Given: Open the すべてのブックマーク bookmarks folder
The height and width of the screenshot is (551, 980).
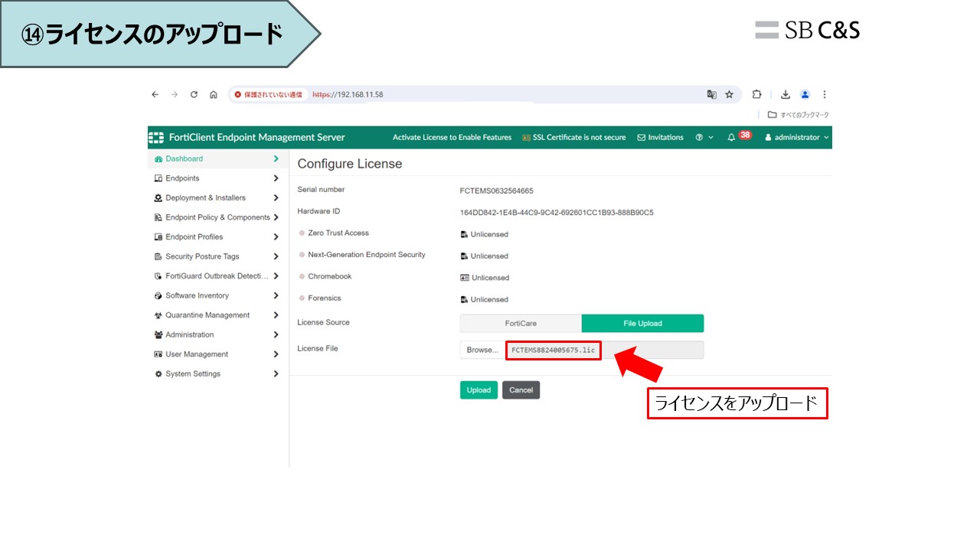Looking at the screenshot, I should coord(798,115).
